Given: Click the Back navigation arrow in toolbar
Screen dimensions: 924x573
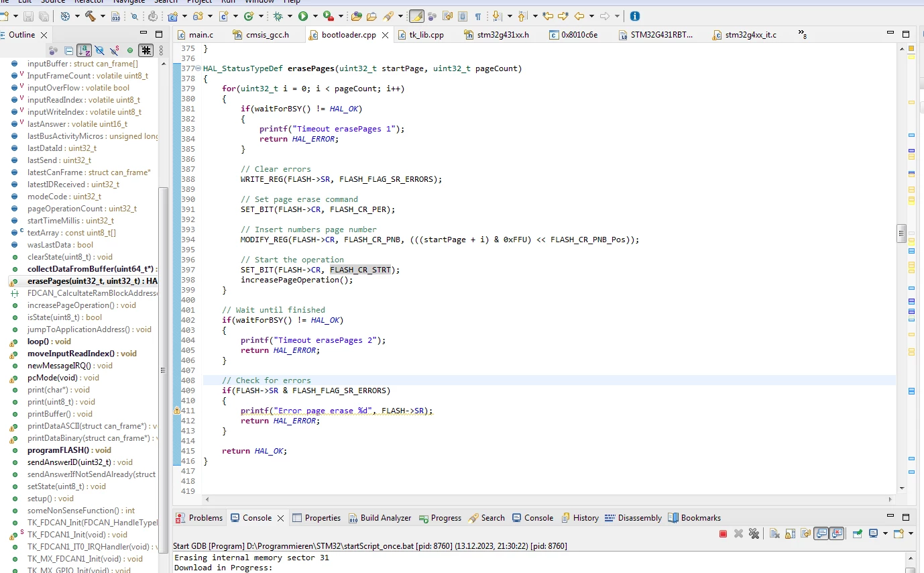Looking at the screenshot, I should 579,16.
